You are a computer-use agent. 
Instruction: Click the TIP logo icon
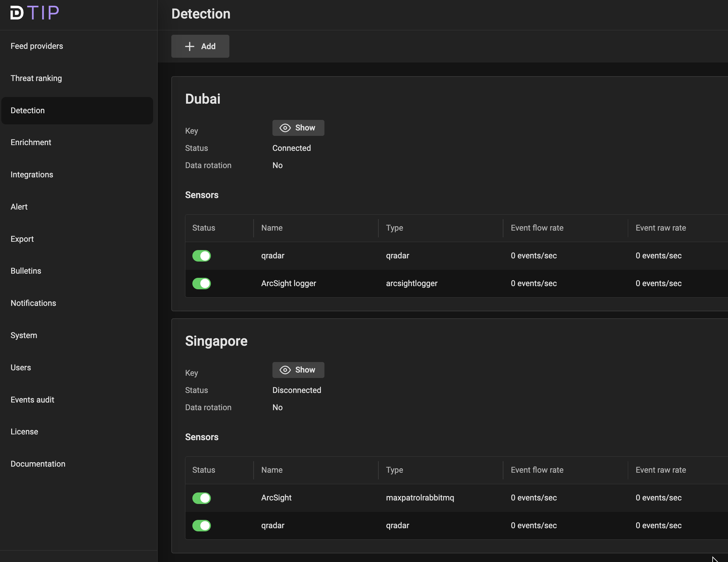coord(17,13)
